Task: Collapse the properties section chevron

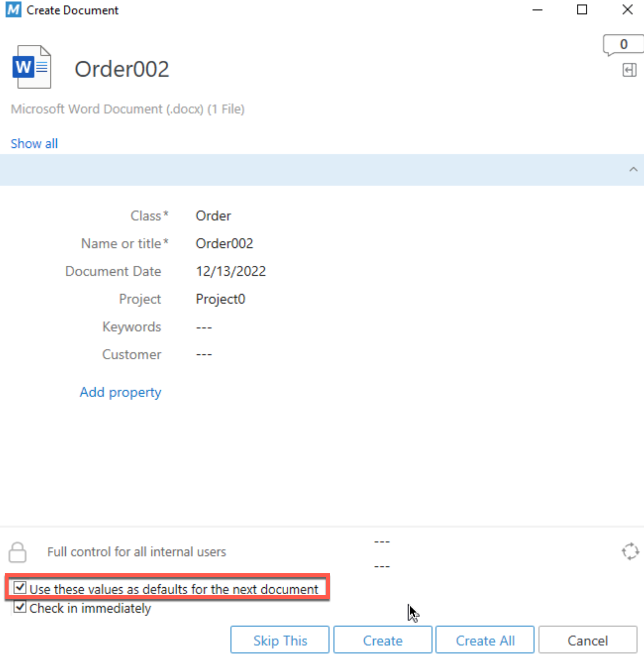Action: pos(633,169)
